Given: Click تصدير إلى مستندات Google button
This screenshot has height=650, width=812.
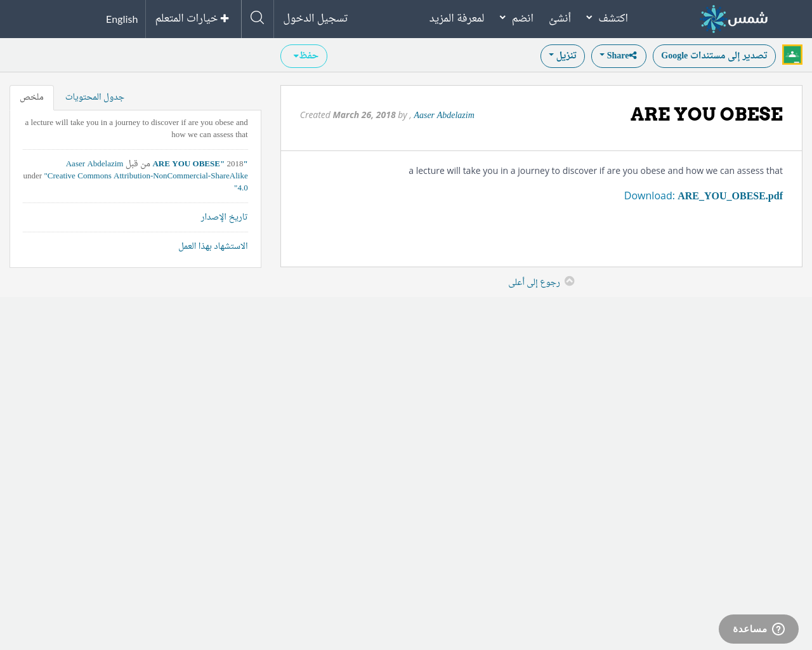Looking at the screenshot, I should coord(714,56).
